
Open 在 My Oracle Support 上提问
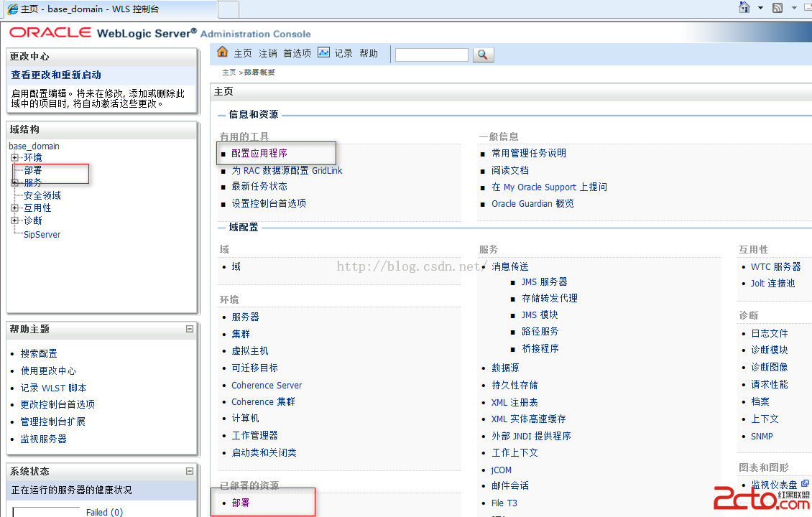click(549, 187)
